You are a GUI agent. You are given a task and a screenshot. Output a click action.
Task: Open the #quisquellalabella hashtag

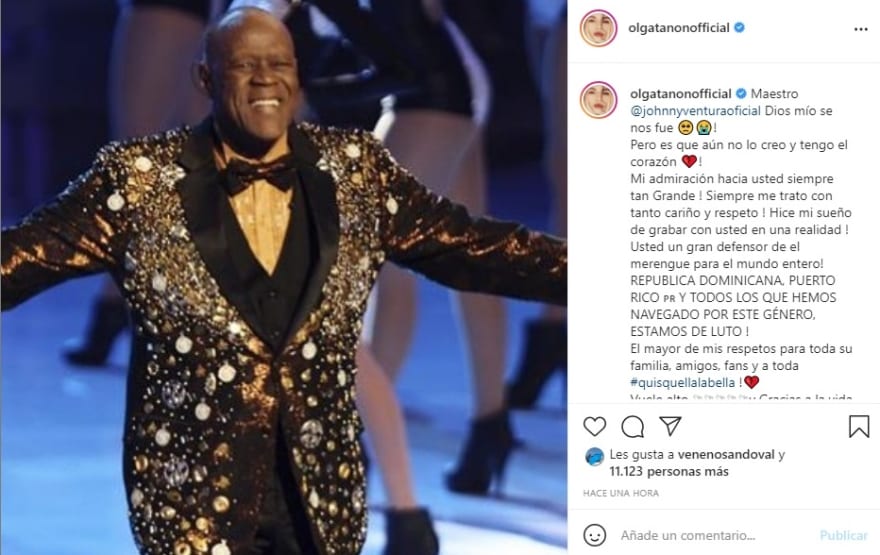tap(682, 382)
